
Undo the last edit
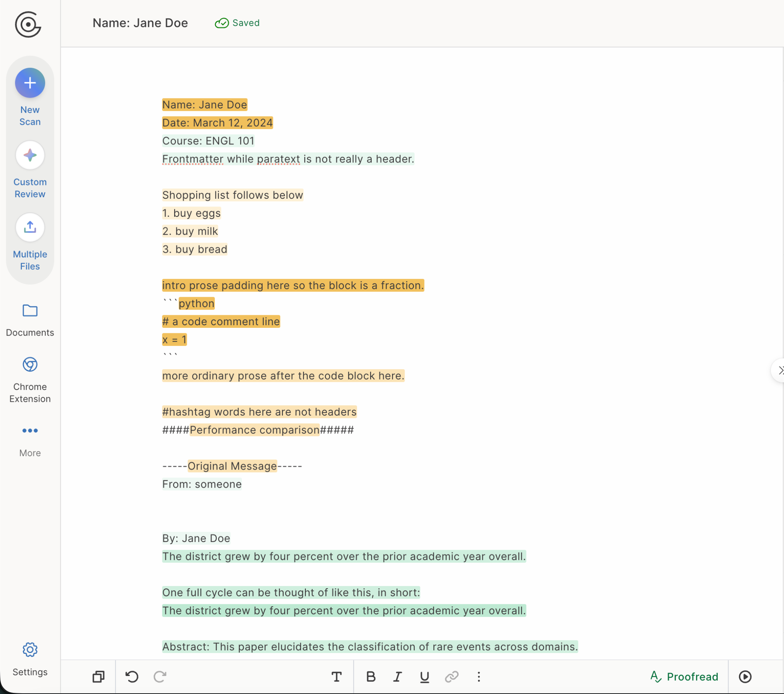click(x=132, y=677)
